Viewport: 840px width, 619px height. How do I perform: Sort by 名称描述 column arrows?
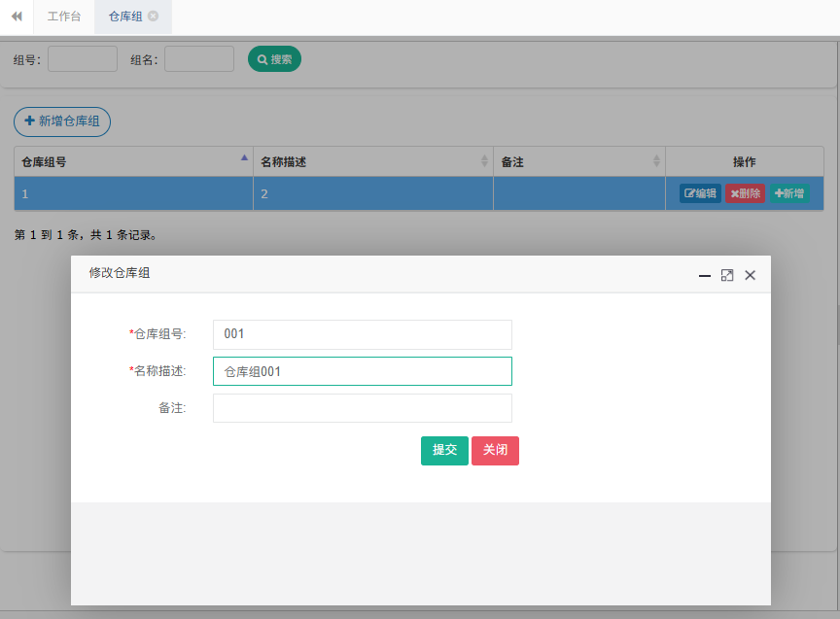(484, 161)
